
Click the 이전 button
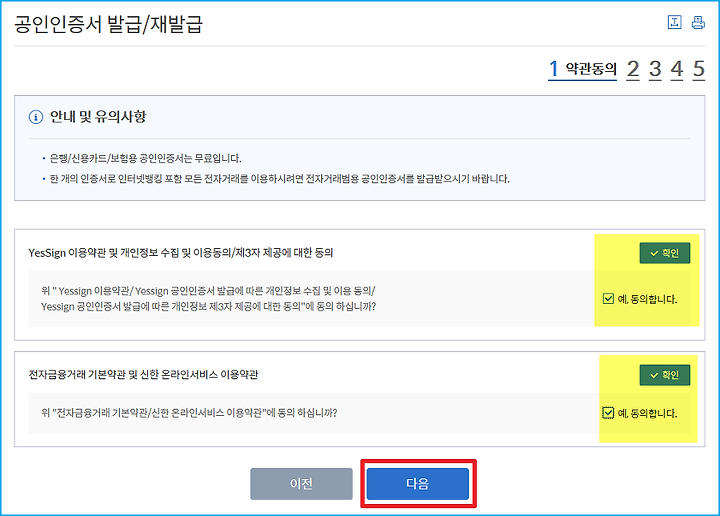301,483
